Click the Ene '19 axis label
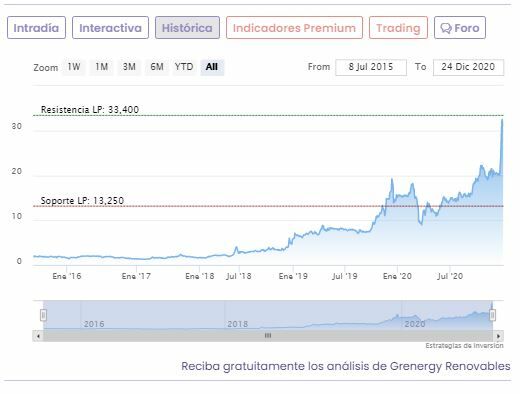 coord(293,276)
